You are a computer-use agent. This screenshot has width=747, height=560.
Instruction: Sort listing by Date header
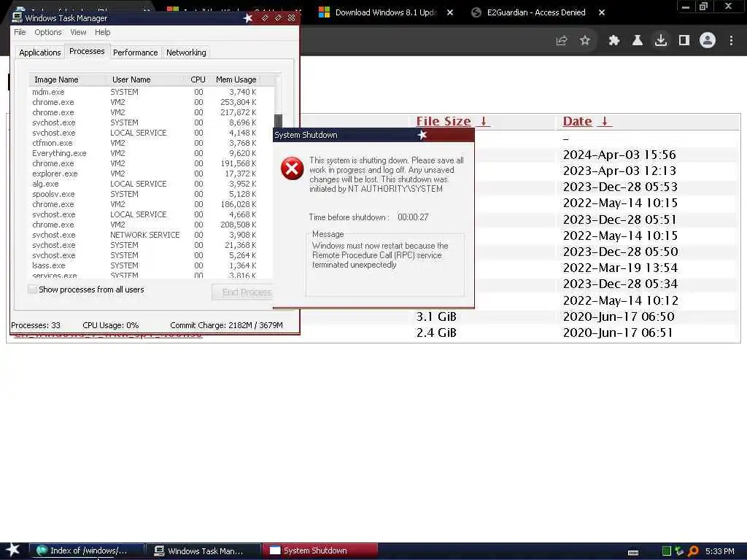tap(578, 122)
